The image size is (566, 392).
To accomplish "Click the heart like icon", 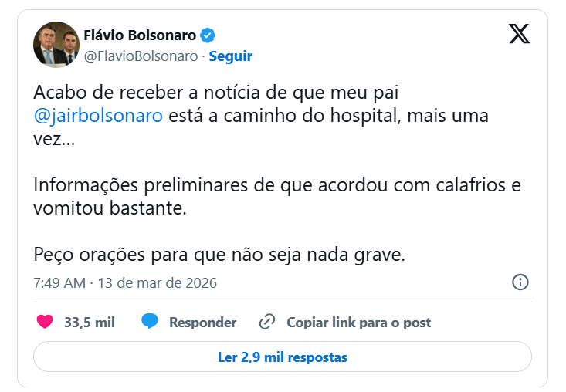I will 46,322.
